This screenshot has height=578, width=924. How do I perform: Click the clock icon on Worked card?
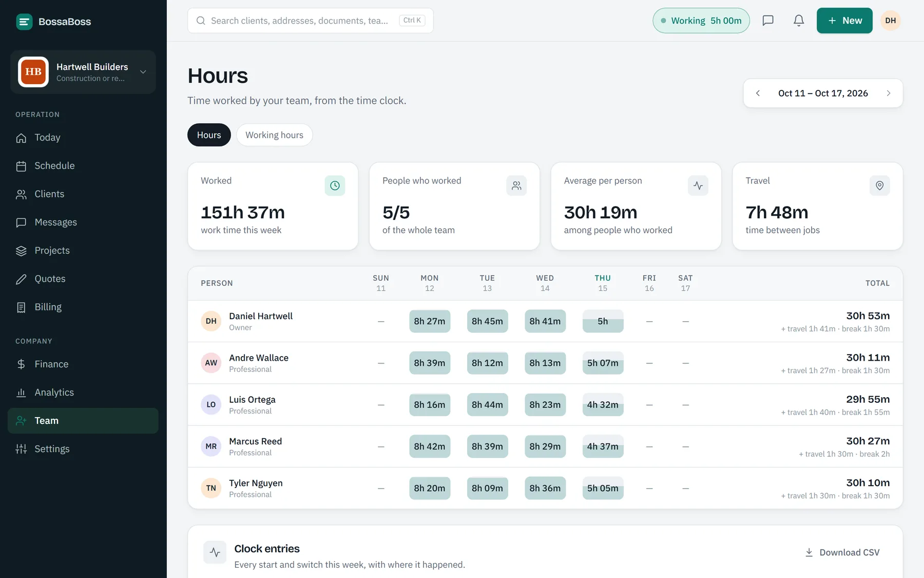[x=335, y=185]
